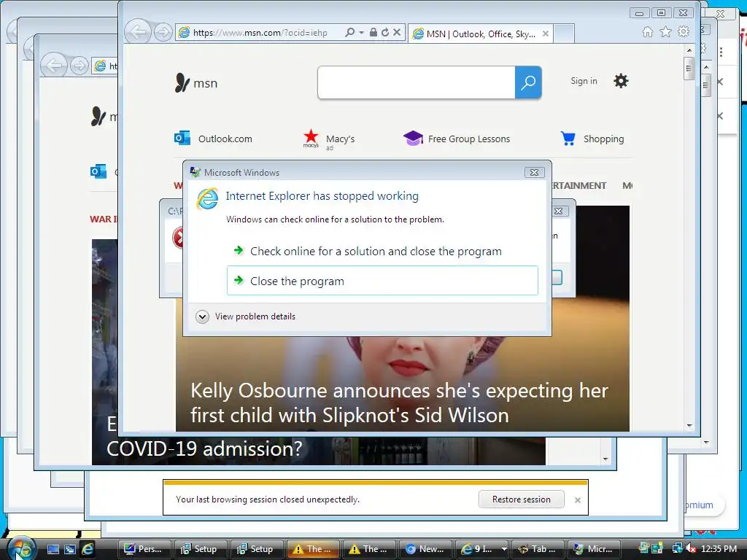This screenshot has height=560, width=747.
Task: Switch to first Setup taskbar button
Action: 200,549
